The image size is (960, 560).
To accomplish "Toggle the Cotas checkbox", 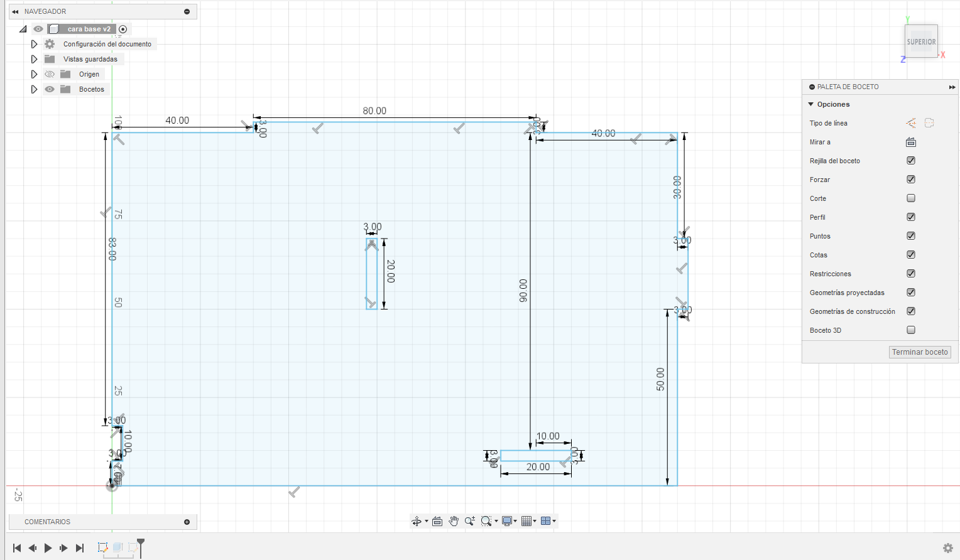I will tap(911, 255).
